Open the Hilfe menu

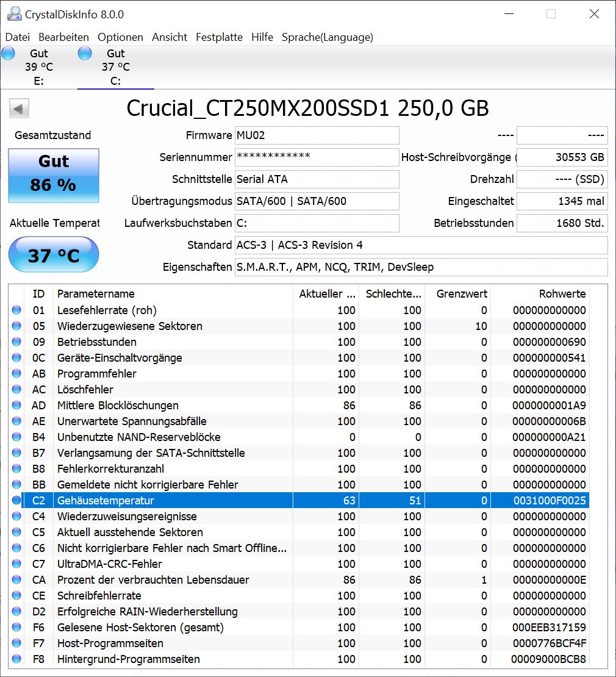pyautogui.click(x=262, y=37)
